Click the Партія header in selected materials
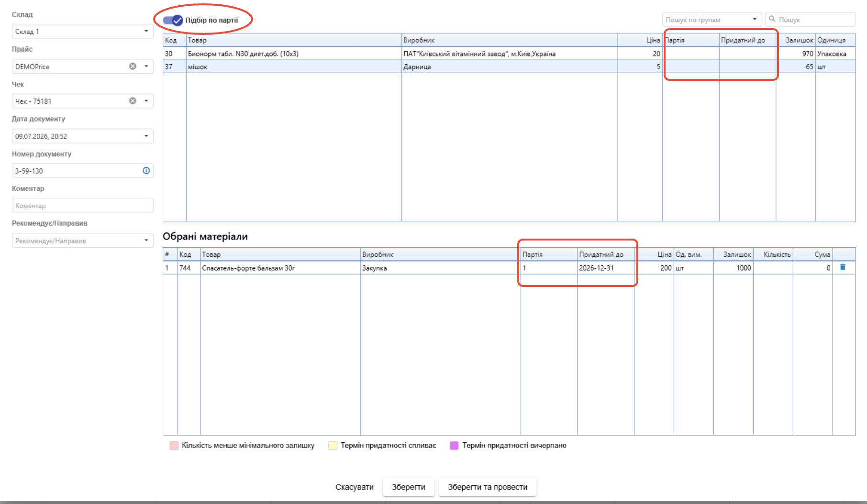Screen dimensions: 867x504 (x=549, y=254)
